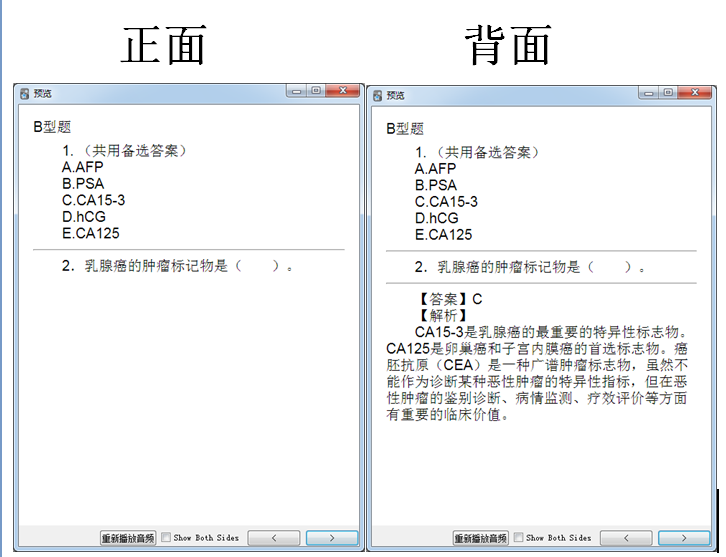Go to the next card in the right preview window
This screenshot has width=726, height=557.
click(684, 538)
